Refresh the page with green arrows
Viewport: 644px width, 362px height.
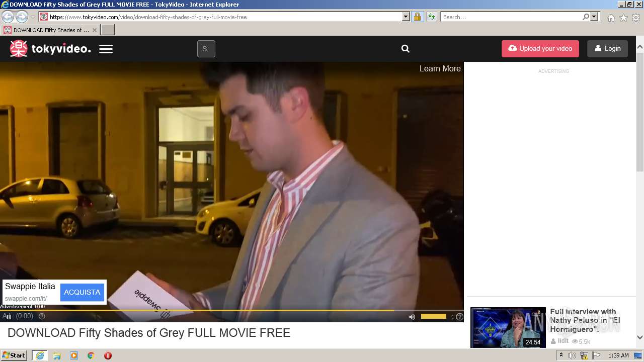coord(432,17)
